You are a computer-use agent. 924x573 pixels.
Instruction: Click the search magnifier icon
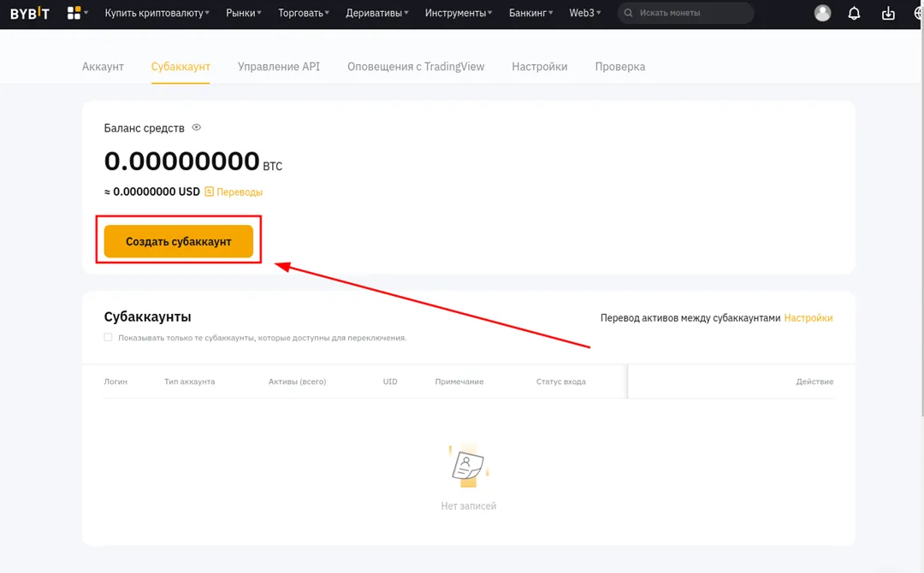630,14
